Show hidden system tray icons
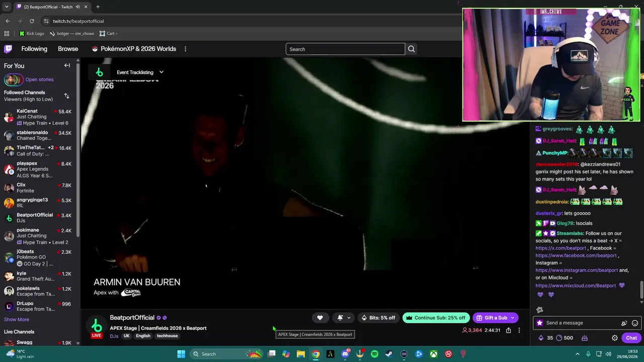644x362 pixels. point(577,354)
